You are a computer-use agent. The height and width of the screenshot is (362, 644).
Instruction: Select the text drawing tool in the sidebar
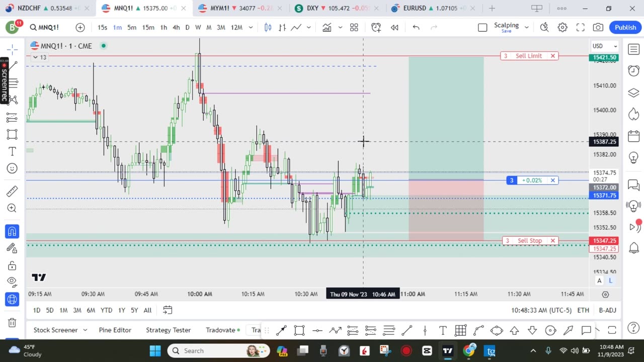(13, 151)
